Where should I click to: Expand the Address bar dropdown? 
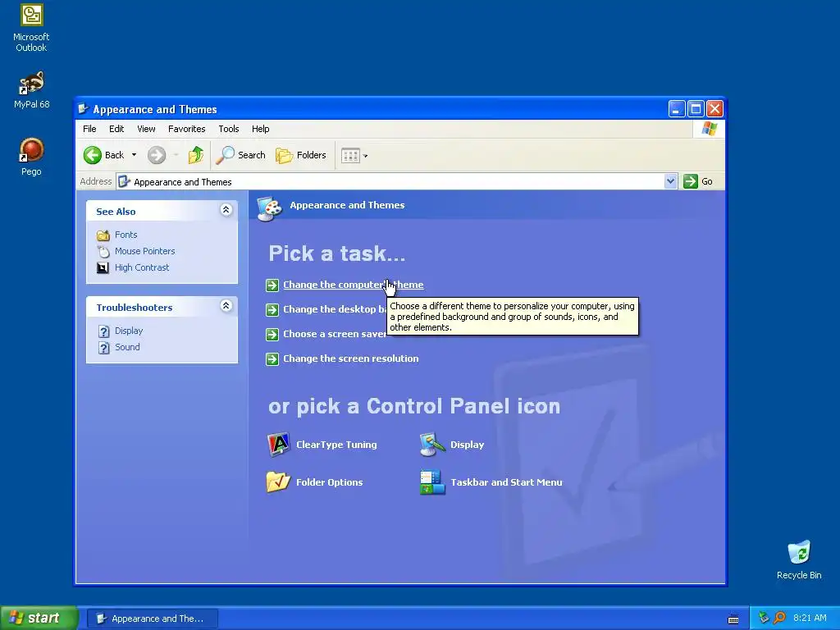[x=670, y=181]
